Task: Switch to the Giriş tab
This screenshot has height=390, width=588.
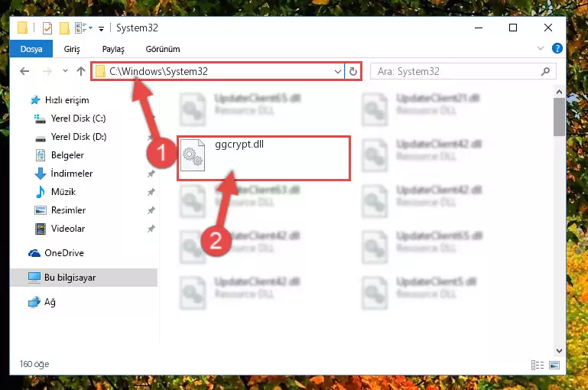Action: [72, 49]
